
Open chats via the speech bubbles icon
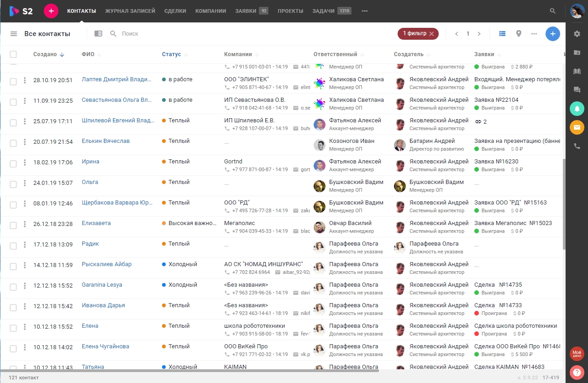[x=577, y=89]
